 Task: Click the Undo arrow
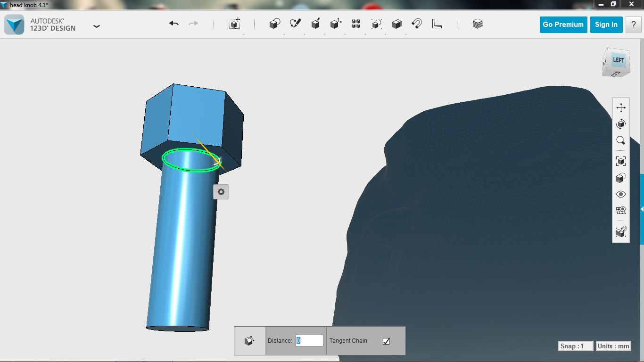pyautogui.click(x=174, y=24)
